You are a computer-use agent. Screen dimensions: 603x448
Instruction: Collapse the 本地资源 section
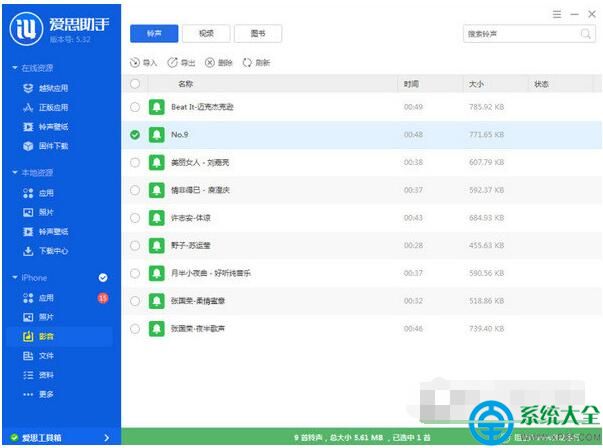(x=15, y=172)
